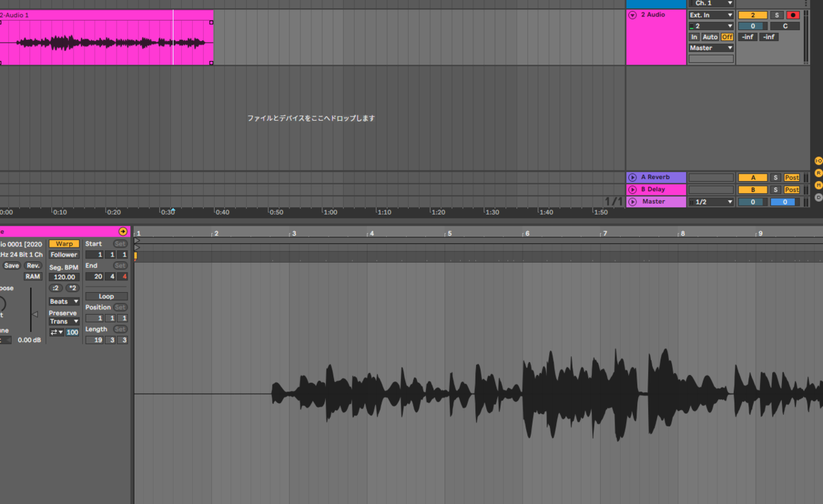The image size is (823, 504).
Task: Click the first -inf peak level indicator
Action: [x=748, y=37]
